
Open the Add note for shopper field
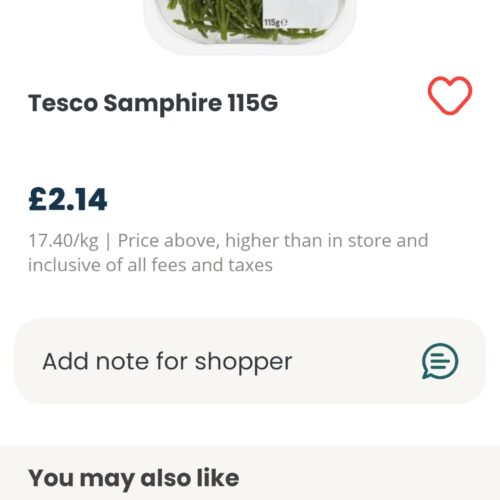(x=250, y=361)
